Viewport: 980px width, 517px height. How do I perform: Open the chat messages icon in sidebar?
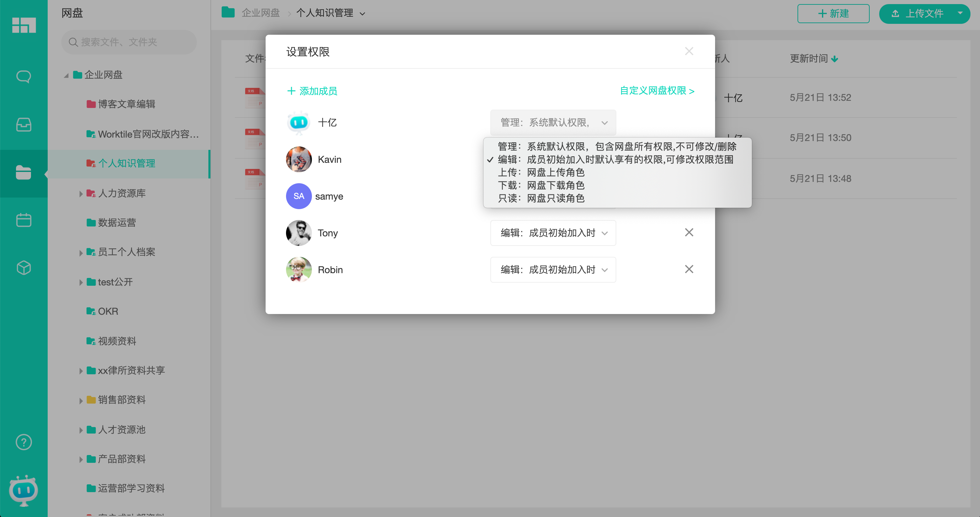point(23,76)
